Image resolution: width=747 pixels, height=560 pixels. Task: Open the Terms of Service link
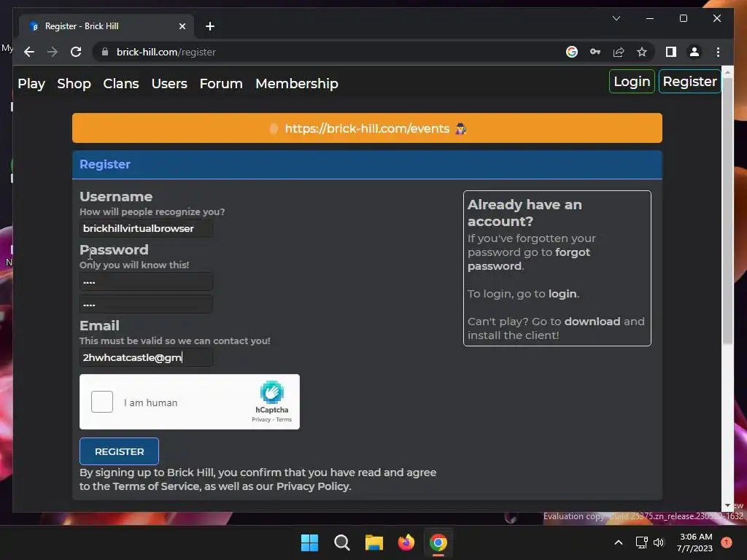click(x=156, y=486)
